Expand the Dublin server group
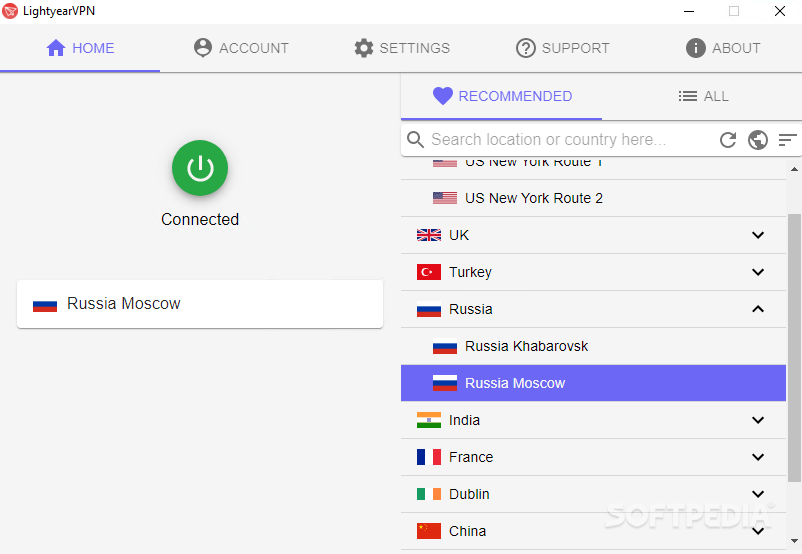Image resolution: width=802 pixels, height=554 pixels. click(x=593, y=494)
